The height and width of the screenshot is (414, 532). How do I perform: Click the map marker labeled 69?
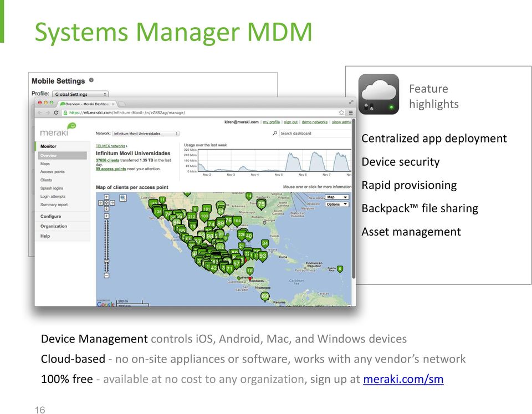[265, 297]
